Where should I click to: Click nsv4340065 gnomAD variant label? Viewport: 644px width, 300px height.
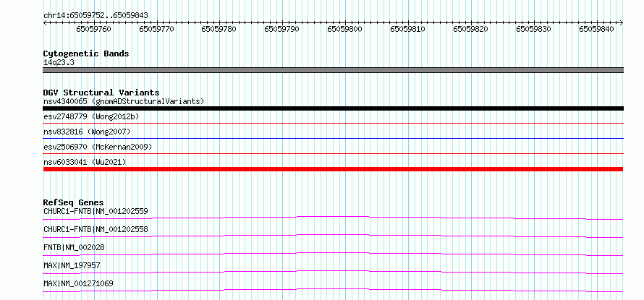(x=124, y=101)
